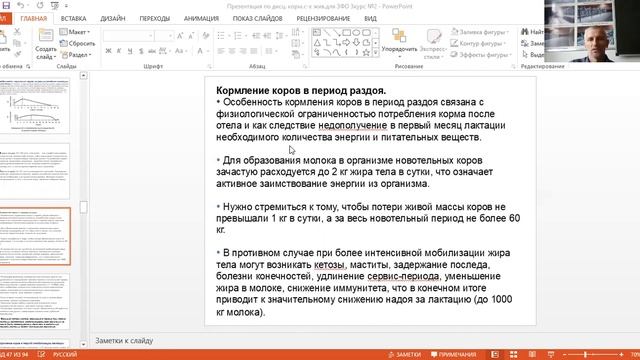Toggle italic (К) formatting
Viewport: 640px width, 360px height.
(119, 51)
